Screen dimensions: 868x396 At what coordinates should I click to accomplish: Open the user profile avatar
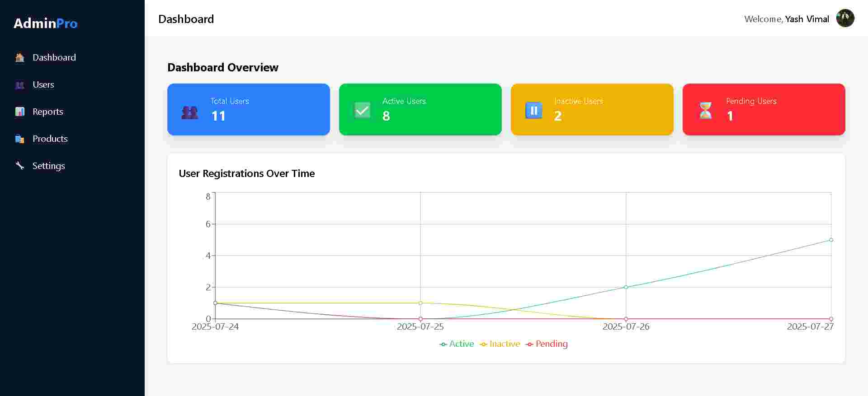click(x=845, y=19)
